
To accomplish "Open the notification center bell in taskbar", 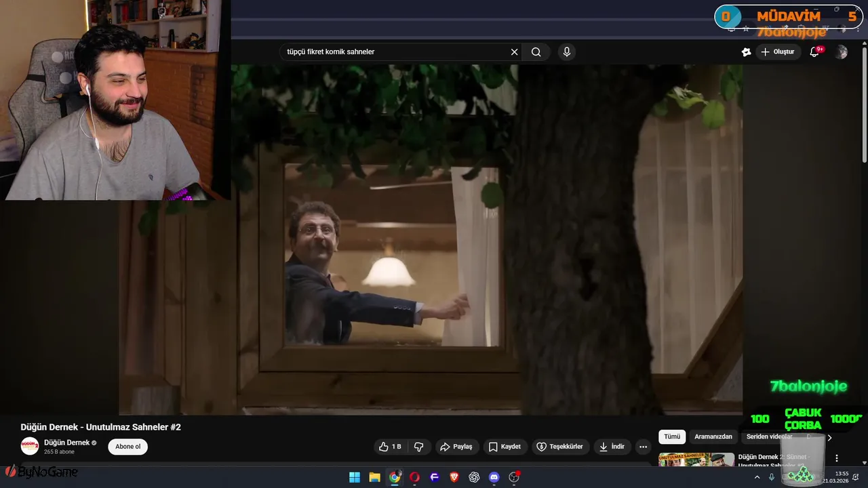I will (856, 477).
